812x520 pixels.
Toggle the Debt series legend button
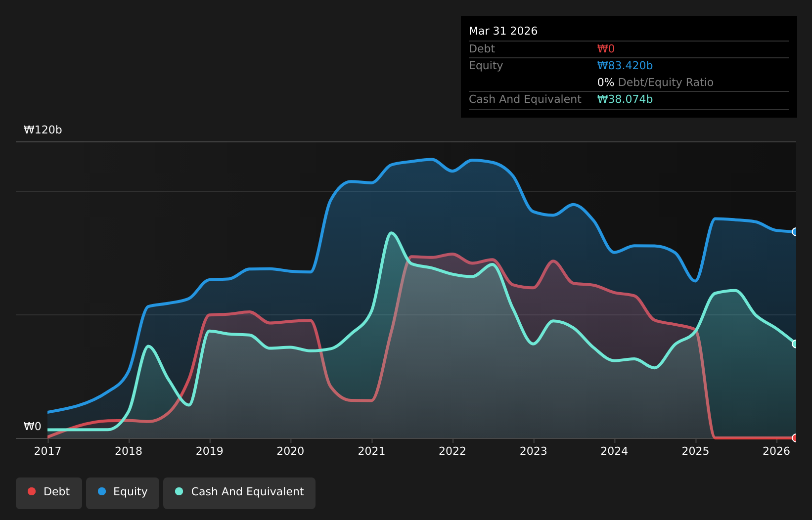[49, 493]
